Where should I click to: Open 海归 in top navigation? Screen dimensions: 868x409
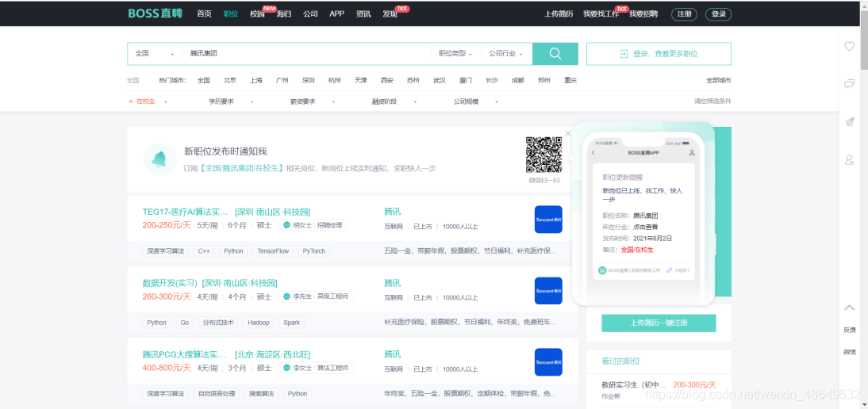point(284,13)
